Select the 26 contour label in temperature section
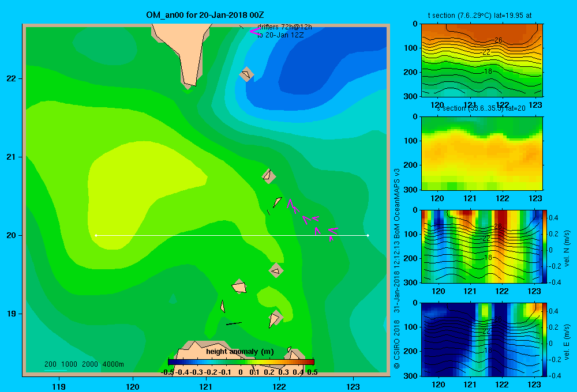577x392 pixels. point(499,40)
